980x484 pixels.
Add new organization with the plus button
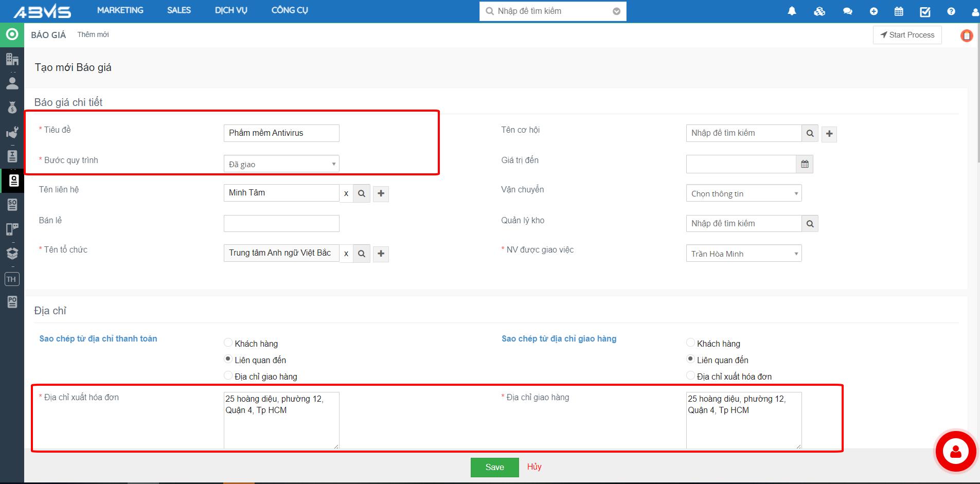point(381,254)
